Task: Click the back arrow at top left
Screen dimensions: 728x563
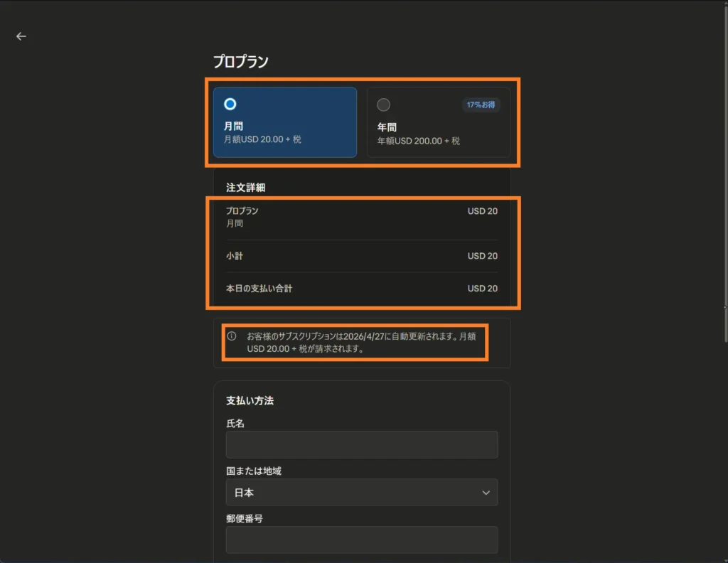Action: tap(21, 36)
